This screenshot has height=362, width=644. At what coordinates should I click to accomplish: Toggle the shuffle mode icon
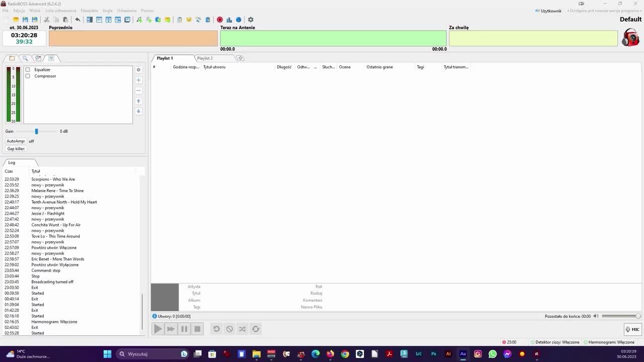coord(243,329)
